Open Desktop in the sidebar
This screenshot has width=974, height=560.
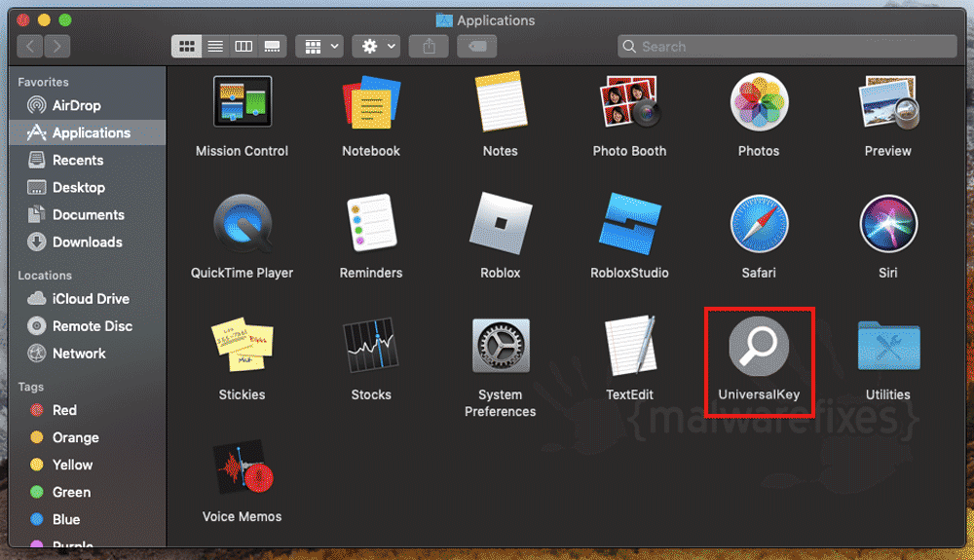coord(88,188)
